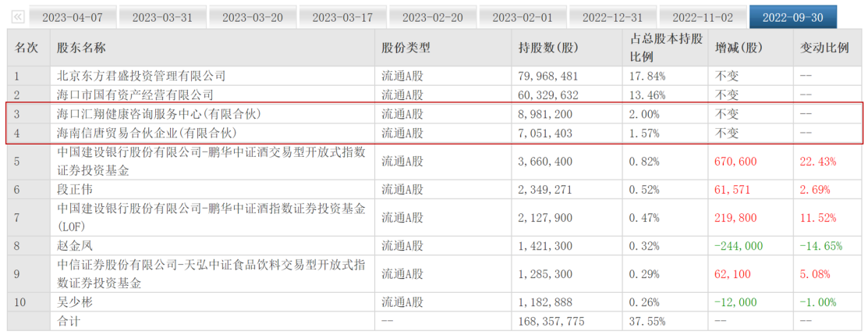Click the -14.65% change ratio
This screenshot has width=868, height=335.
(821, 246)
